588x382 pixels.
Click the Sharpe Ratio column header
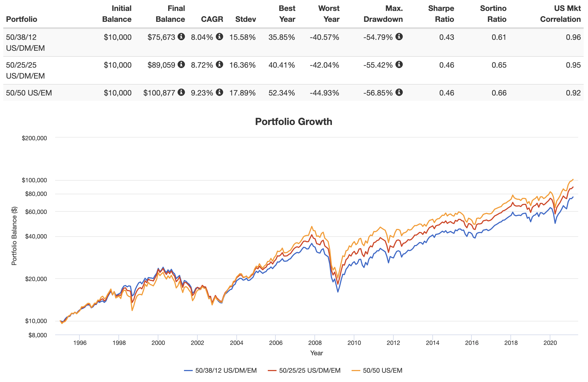441,14
